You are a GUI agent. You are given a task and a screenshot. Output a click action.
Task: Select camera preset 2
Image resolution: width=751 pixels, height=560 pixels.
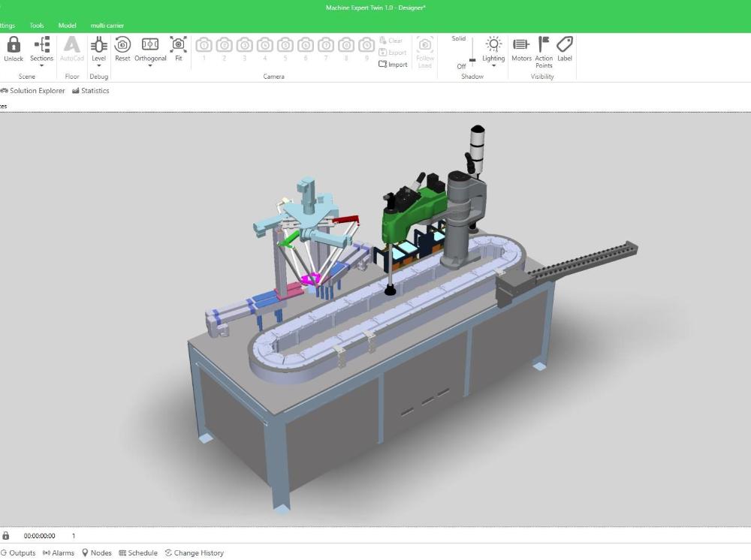pos(224,46)
